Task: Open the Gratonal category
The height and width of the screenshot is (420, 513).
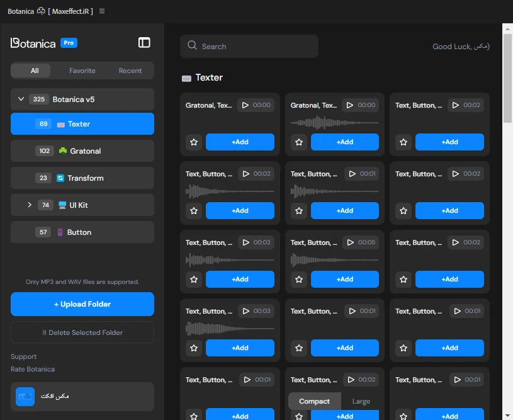Action: [82, 151]
